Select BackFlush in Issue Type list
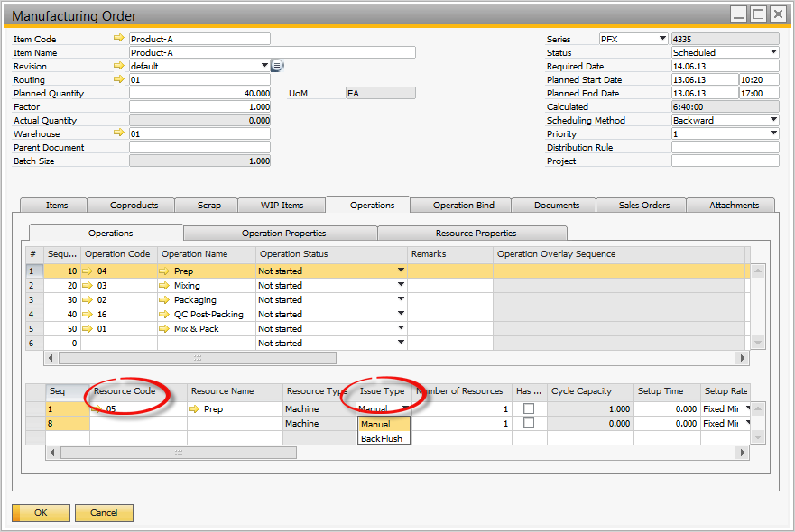The image size is (795, 532). (x=384, y=438)
